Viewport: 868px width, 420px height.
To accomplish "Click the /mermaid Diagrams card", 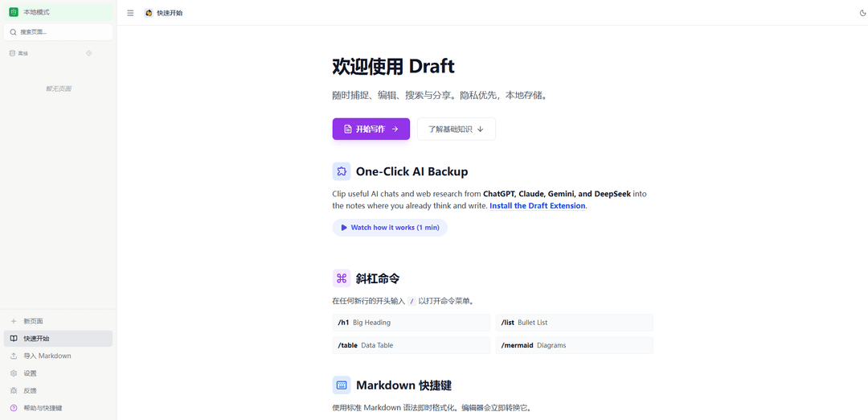I will pyautogui.click(x=574, y=345).
